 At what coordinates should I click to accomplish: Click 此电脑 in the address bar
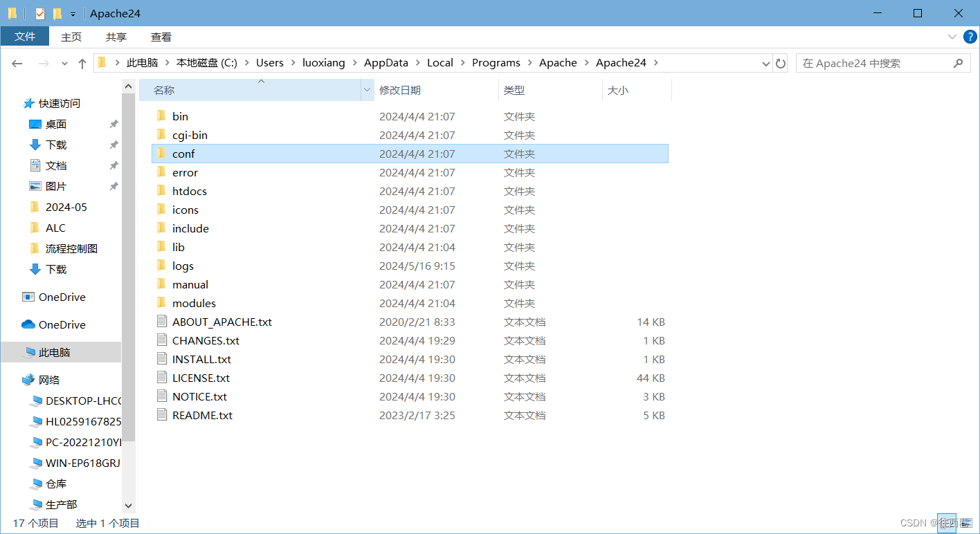click(x=143, y=63)
